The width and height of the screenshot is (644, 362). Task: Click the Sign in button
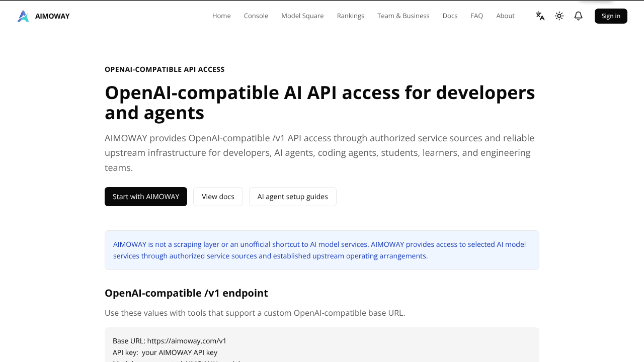pos(611,16)
